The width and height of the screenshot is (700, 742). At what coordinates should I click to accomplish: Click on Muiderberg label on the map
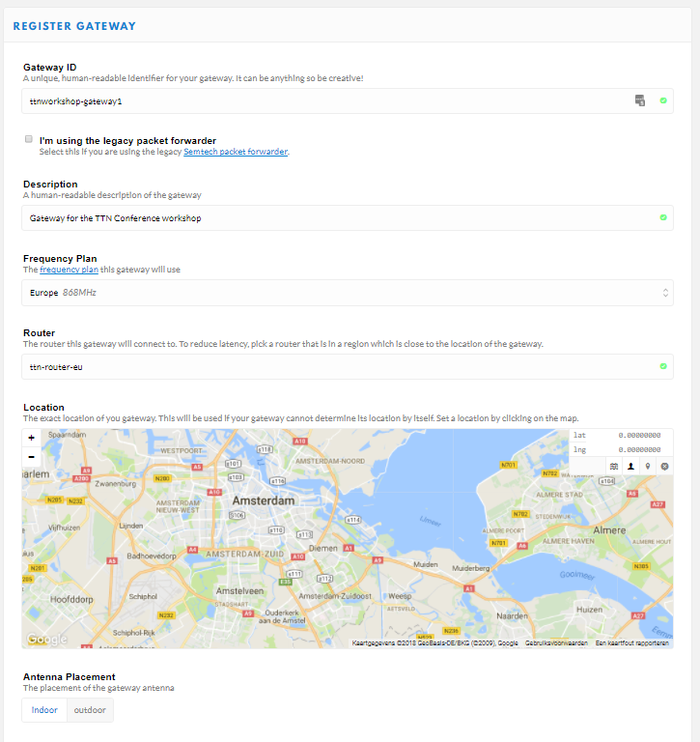(x=470, y=568)
